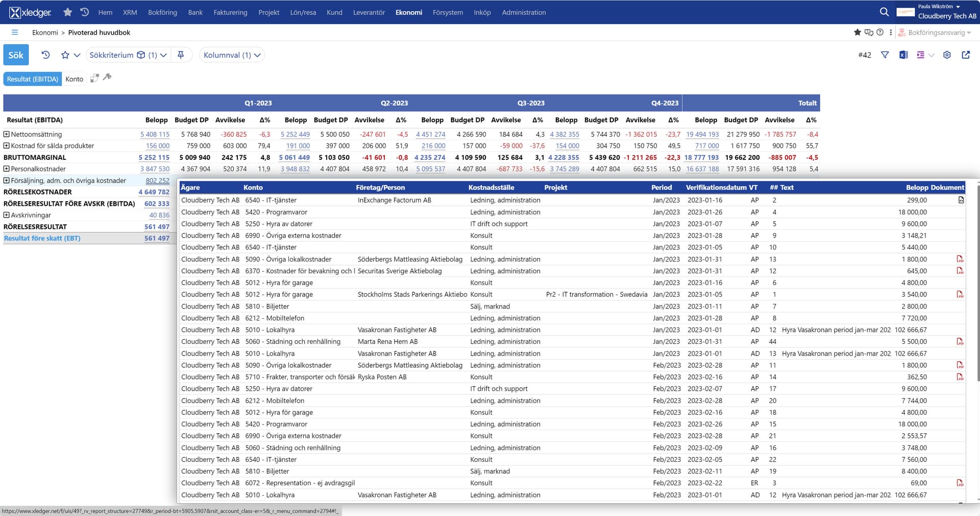Expand the Avskrivningar row
This screenshot has width=980, height=516.
(7, 215)
